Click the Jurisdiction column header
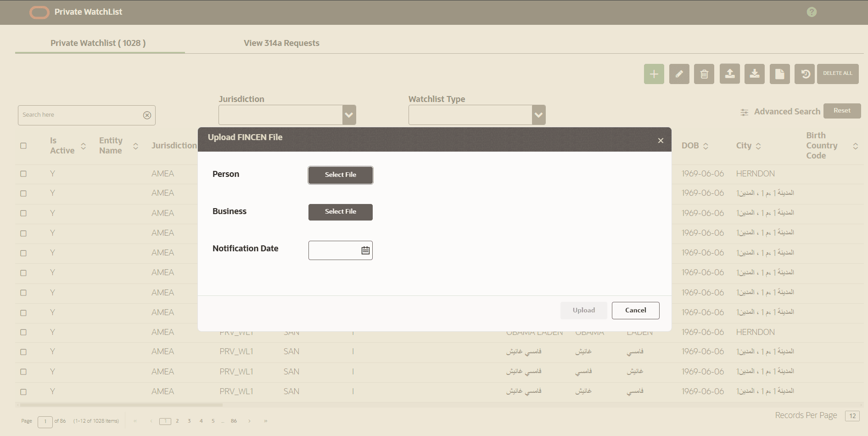 174,146
